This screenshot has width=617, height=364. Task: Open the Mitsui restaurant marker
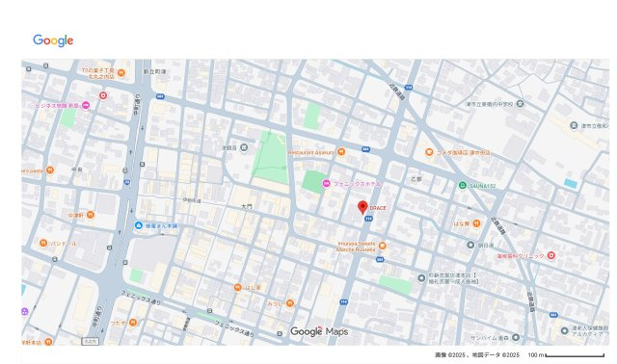pyautogui.click(x=290, y=303)
